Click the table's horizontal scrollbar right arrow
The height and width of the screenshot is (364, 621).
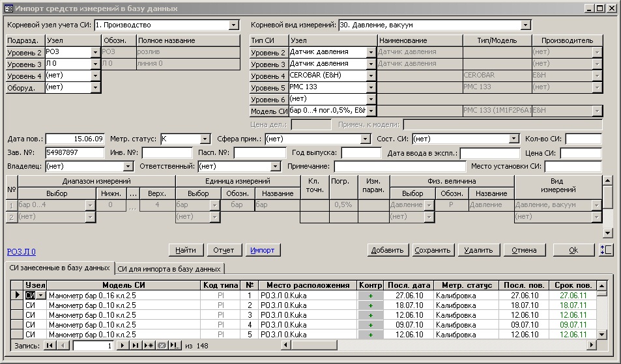591,345
